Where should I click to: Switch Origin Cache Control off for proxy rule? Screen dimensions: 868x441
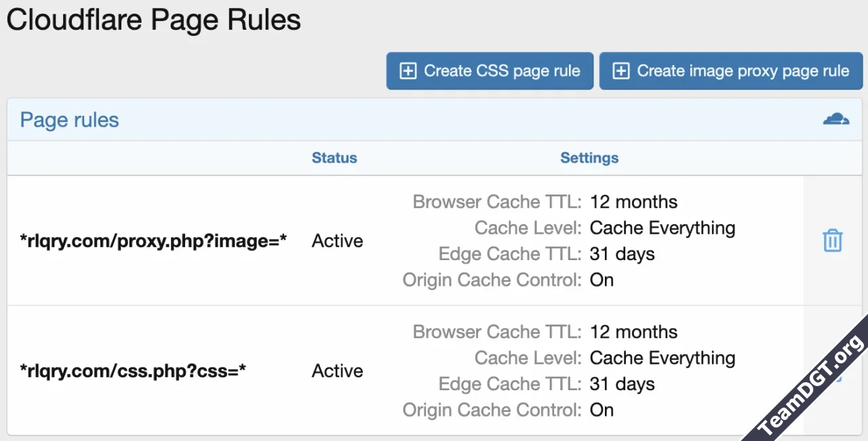click(601, 280)
